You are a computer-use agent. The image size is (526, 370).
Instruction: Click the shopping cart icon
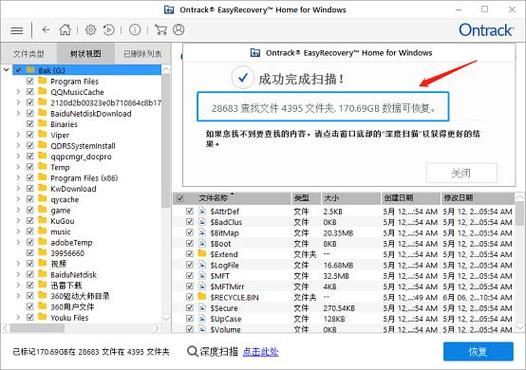tap(161, 30)
